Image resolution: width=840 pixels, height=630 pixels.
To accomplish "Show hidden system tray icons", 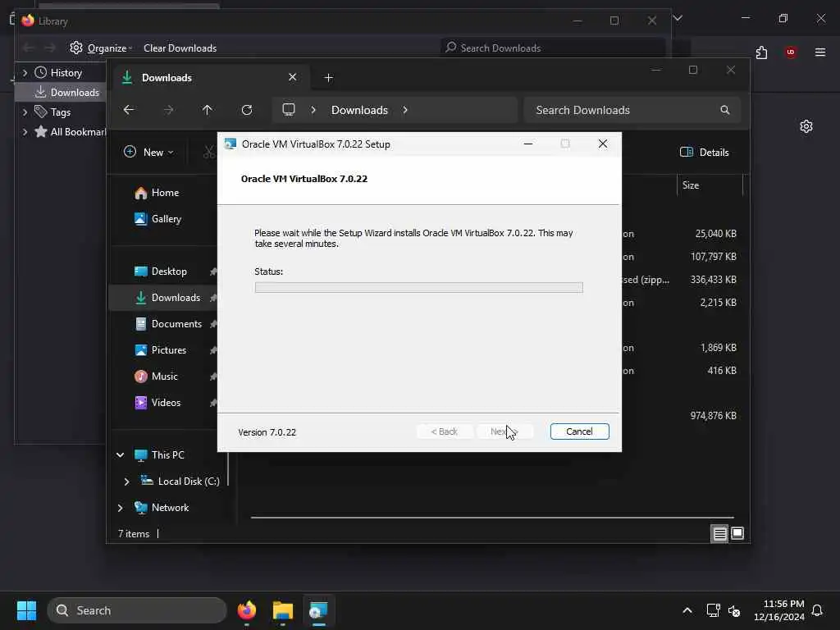I will pyautogui.click(x=687, y=610).
